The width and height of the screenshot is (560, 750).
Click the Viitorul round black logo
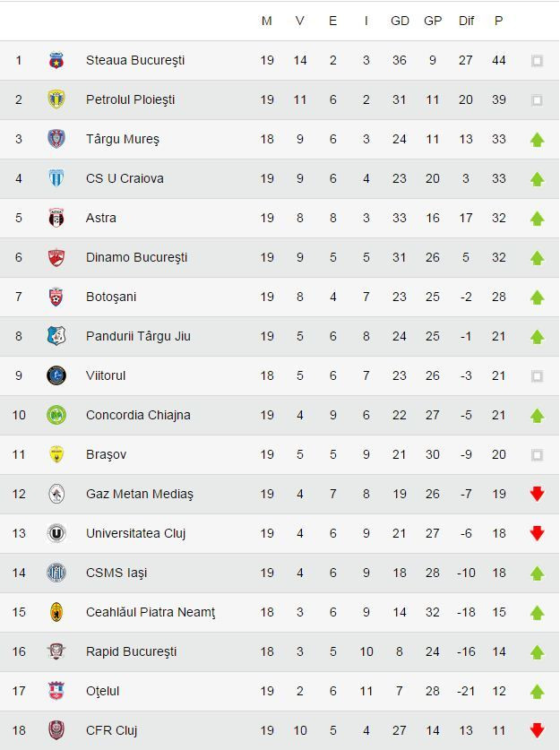[56, 375]
